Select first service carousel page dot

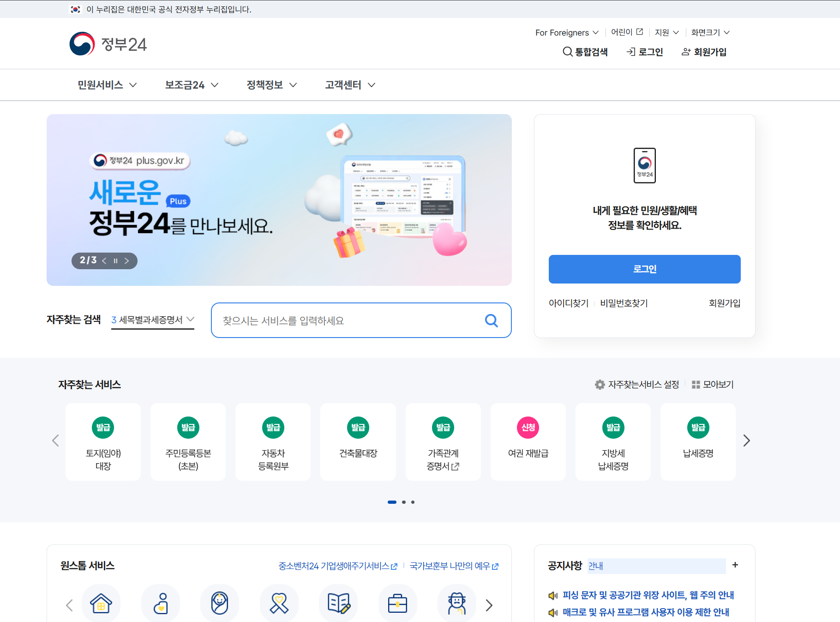click(392, 502)
